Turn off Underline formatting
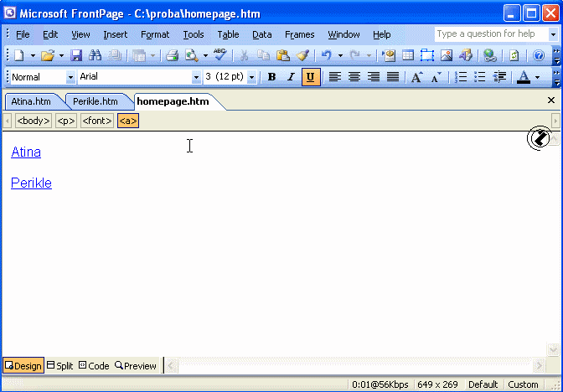Viewport: 563px width, 392px height. 311,77
